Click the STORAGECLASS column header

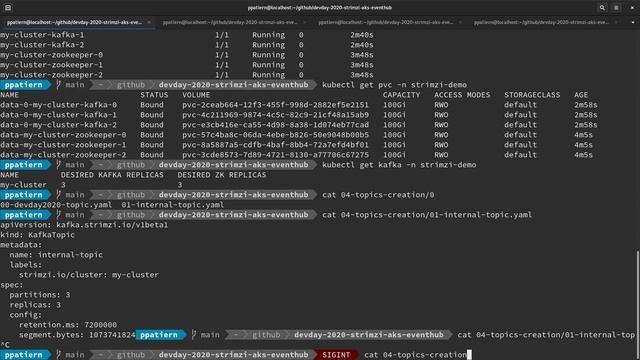pyautogui.click(x=532, y=95)
